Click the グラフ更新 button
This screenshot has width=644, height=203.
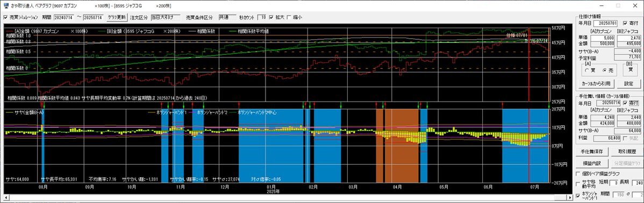(117, 17)
